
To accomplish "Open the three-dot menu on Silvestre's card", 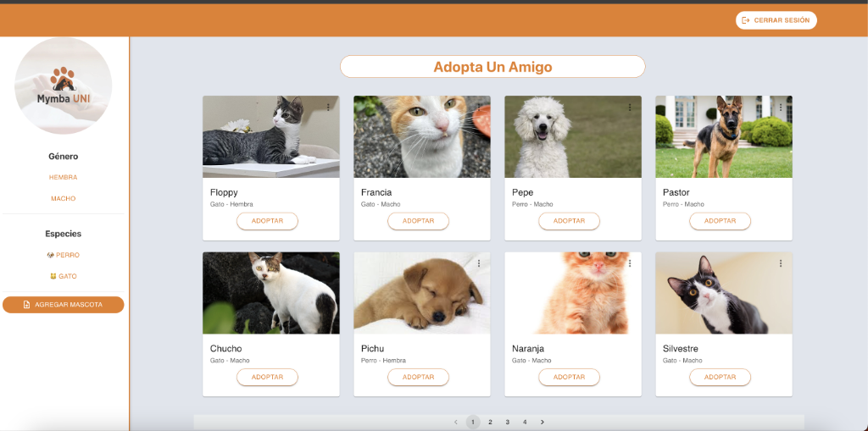I will tap(781, 263).
